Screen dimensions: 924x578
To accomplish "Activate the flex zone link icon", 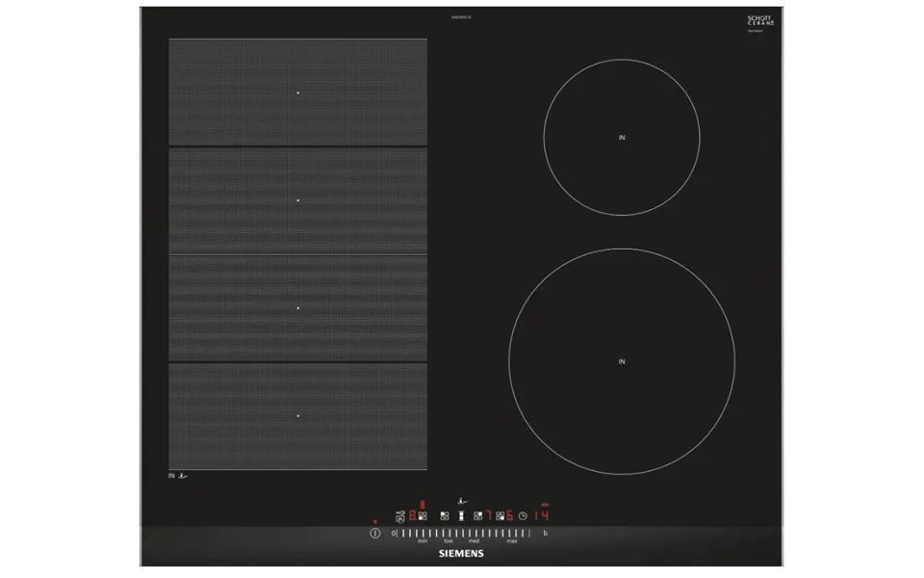I will pyautogui.click(x=461, y=516).
